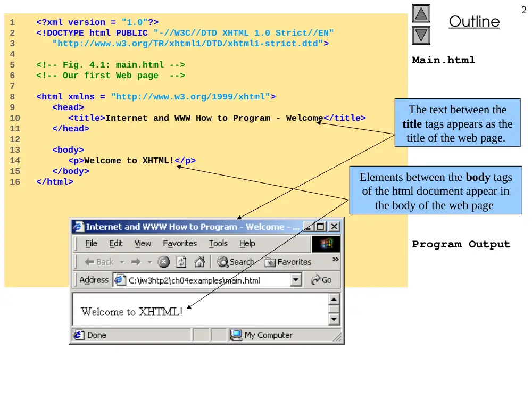Open the Favorites menu in the menu bar
This screenshot has width=532, height=399.
pyautogui.click(x=180, y=243)
